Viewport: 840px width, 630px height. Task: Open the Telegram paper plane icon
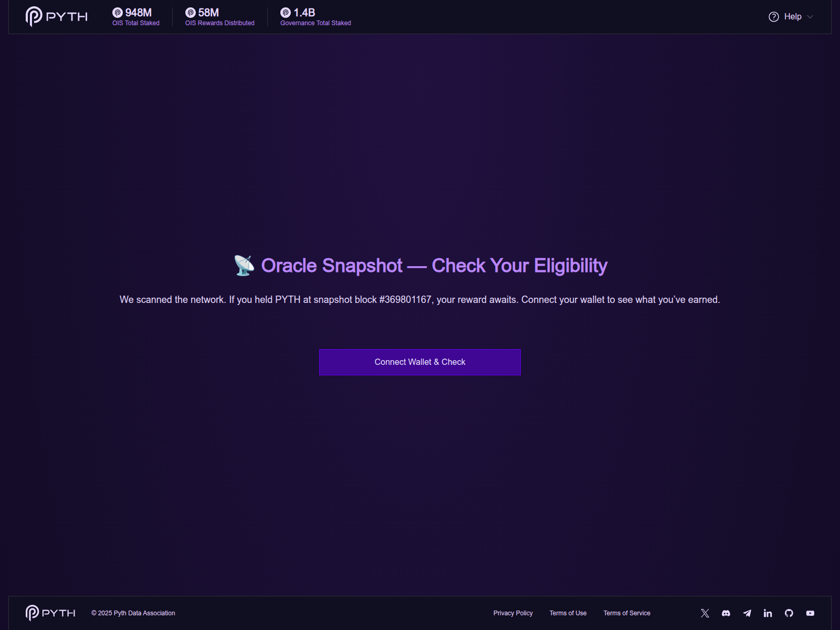tap(747, 613)
